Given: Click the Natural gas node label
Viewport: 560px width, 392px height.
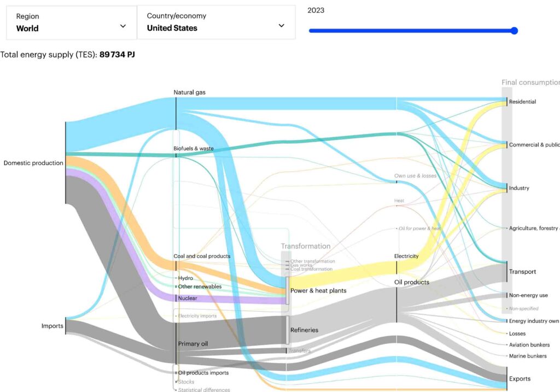Looking at the screenshot, I should [189, 92].
